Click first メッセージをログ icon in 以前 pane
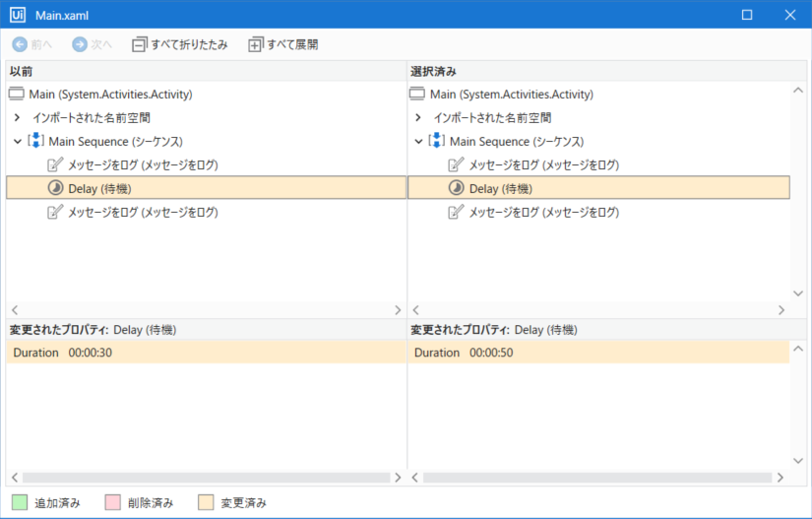Screen dimensions: 812x519 tap(55, 164)
